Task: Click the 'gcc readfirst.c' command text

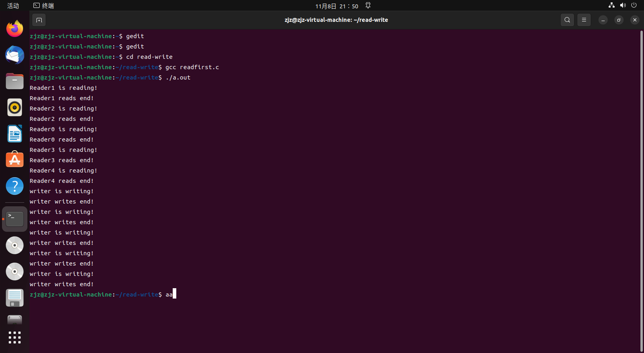Action: (x=192, y=67)
